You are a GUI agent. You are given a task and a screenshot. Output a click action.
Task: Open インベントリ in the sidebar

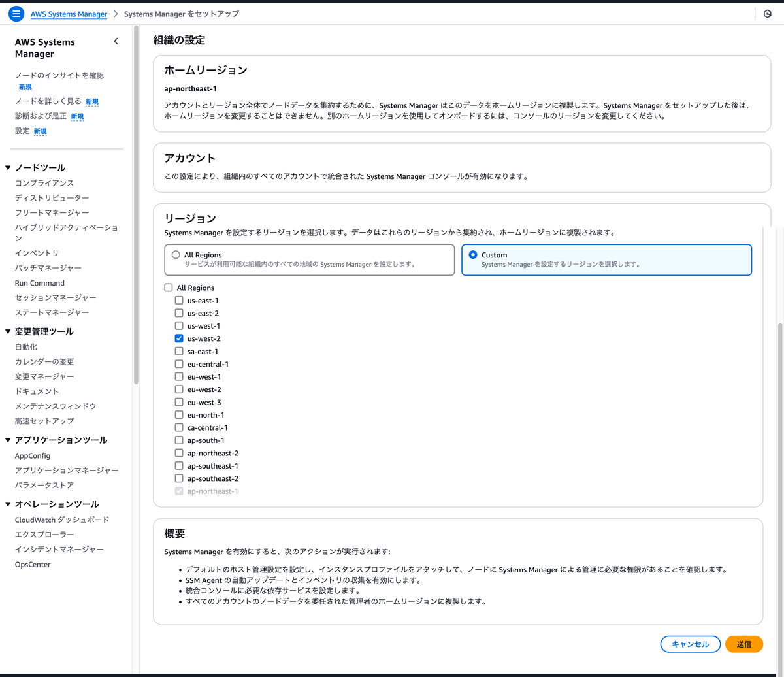pyautogui.click(x=37, y=253)
